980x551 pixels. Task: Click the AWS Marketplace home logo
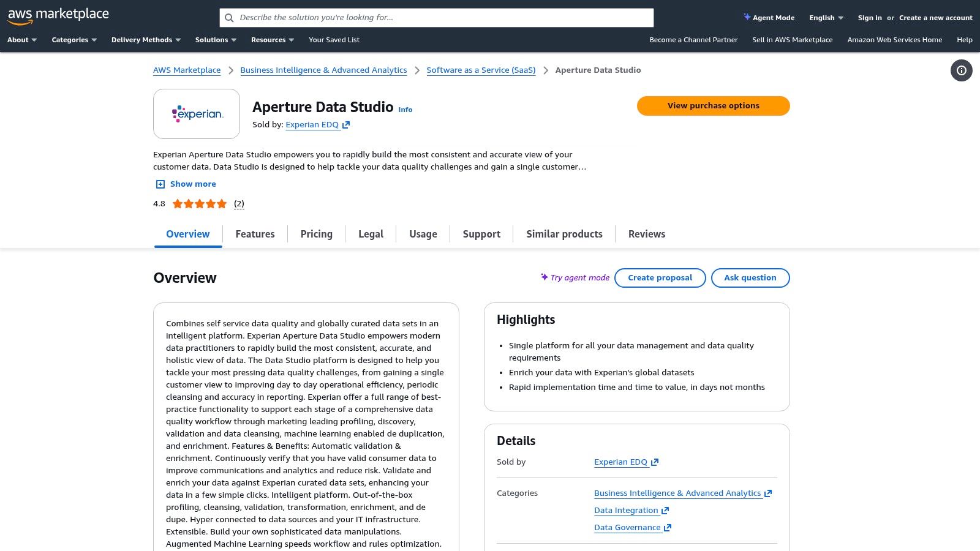pos(58,15)
